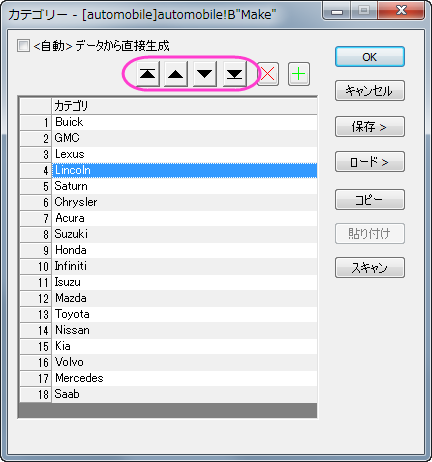Select the Saab category row
The height and width of the screenshot is (462, 432).
pyautogui.click(x=184, y=394)
